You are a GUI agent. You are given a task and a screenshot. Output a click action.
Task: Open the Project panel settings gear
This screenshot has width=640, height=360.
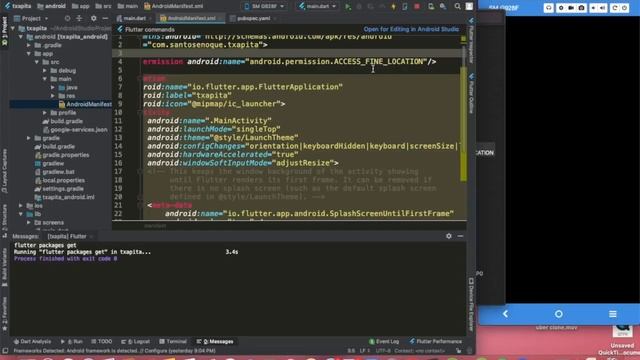pyautogui.click(x=93, y=18)
